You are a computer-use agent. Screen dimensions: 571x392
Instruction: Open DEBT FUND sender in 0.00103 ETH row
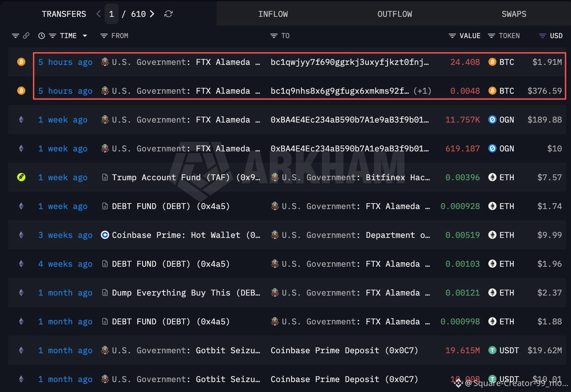[x=171, y=264]
